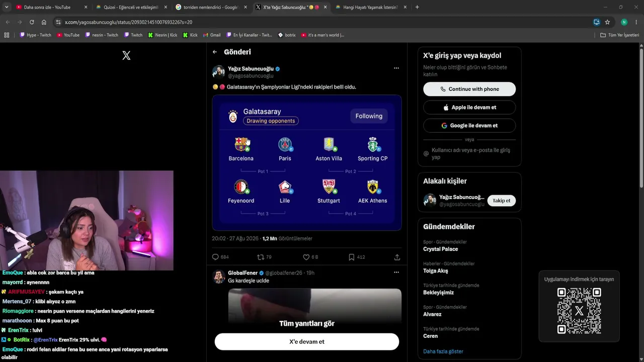The image size is (644, 362).
Task: Open more options on GlobalFener's reply
Action: 396,273
